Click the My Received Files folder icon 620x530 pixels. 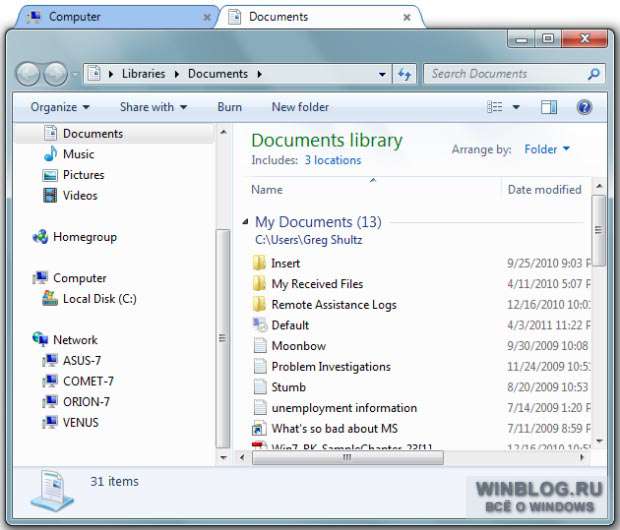(x=259, y=283)
